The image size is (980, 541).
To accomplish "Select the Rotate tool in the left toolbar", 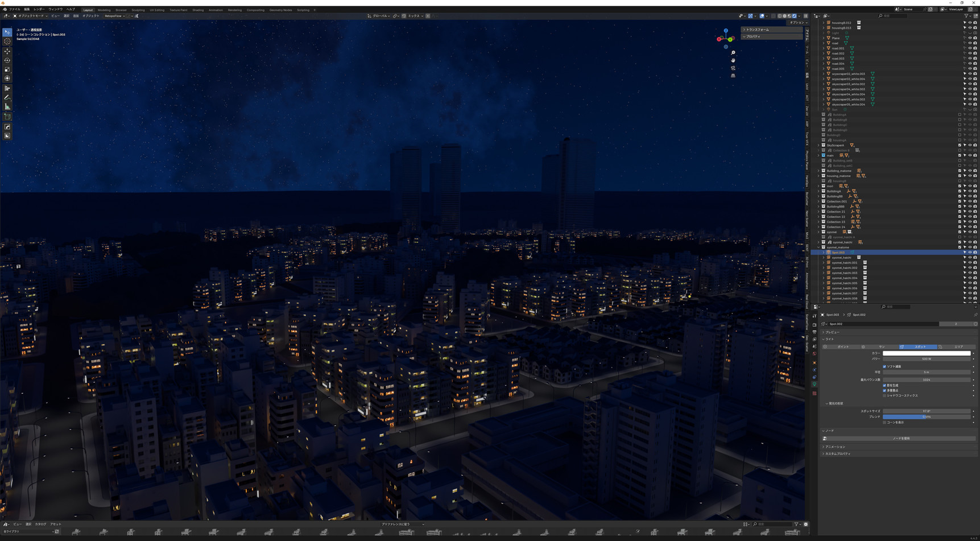I will pos(7,60).
